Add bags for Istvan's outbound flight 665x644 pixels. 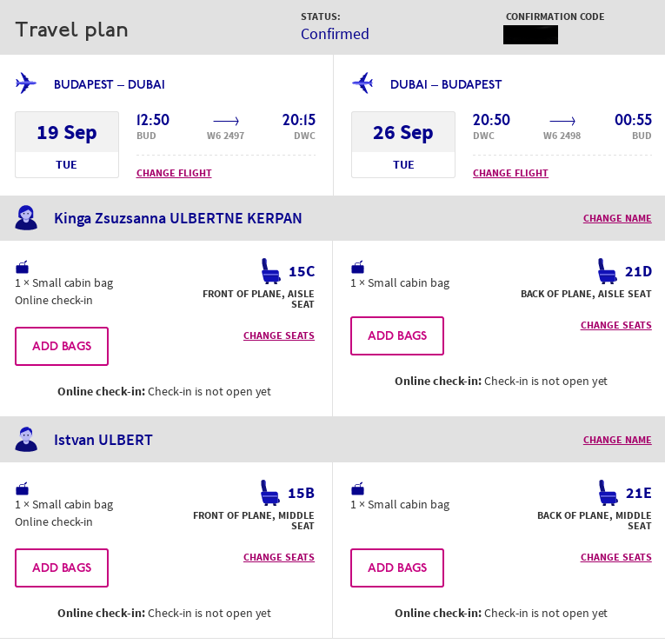pos(62,568)
